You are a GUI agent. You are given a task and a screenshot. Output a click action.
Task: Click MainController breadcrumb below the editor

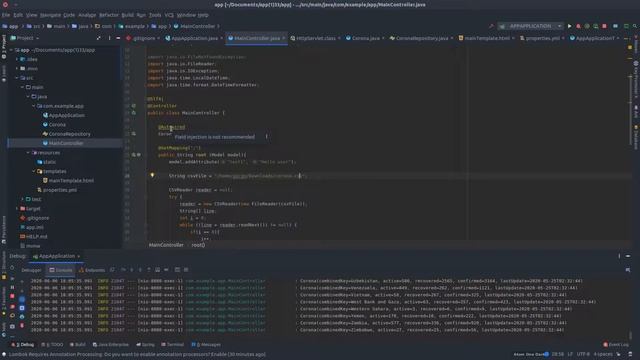[166, 245]
